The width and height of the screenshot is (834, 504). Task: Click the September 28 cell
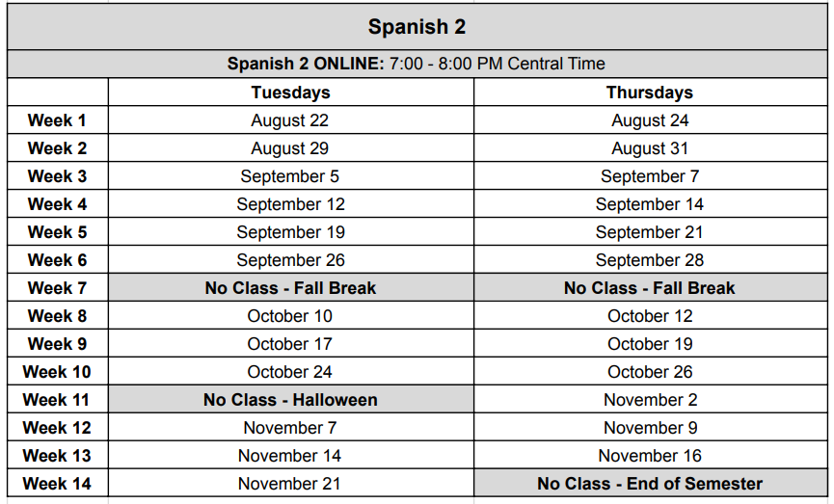click(x=650, y=260)
